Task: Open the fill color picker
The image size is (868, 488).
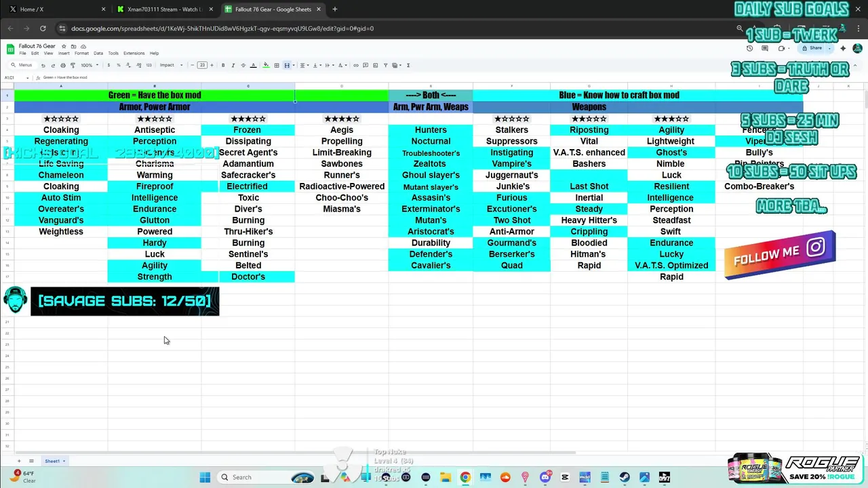Action: (266, 65)
